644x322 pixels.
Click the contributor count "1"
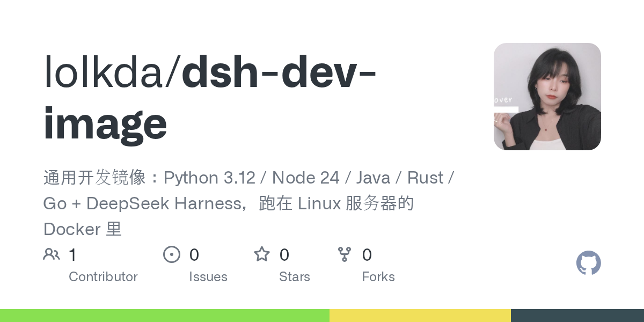(x=72, y=255)
